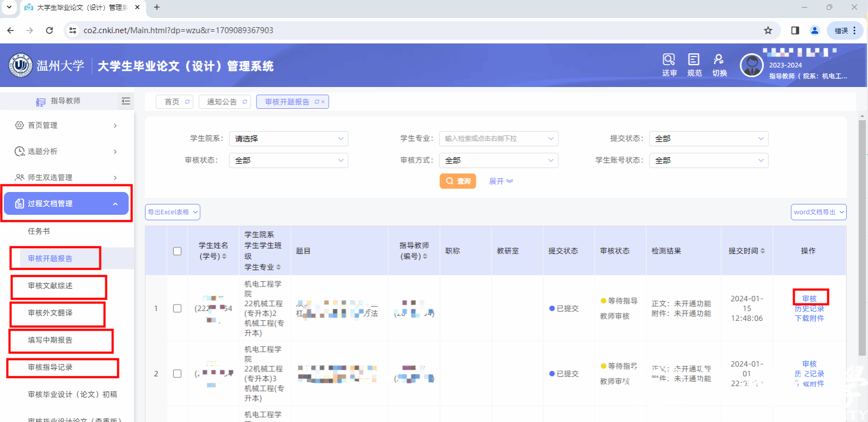Reload the page using browser refresh
Image resolution: width=868 pixels, height=422 pixels.
49,30
